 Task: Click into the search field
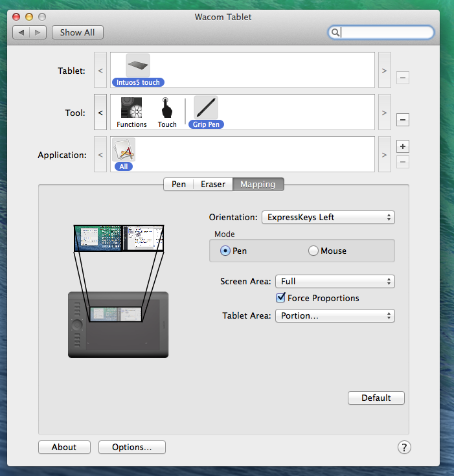click(x=381, y=32)
